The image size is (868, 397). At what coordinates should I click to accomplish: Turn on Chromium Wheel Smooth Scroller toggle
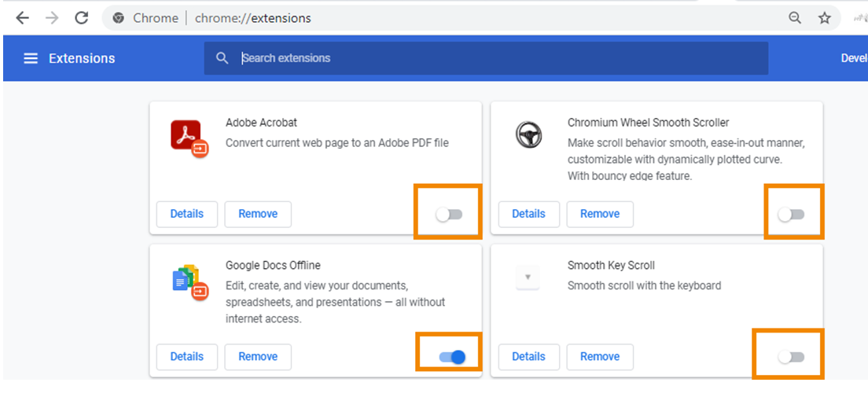point(791,215)
